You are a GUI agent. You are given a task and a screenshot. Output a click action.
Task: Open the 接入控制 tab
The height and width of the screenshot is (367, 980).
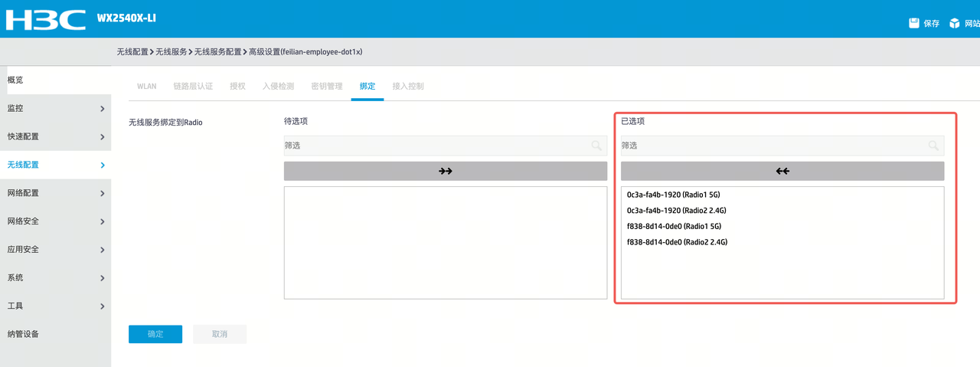tap(408, 87)
